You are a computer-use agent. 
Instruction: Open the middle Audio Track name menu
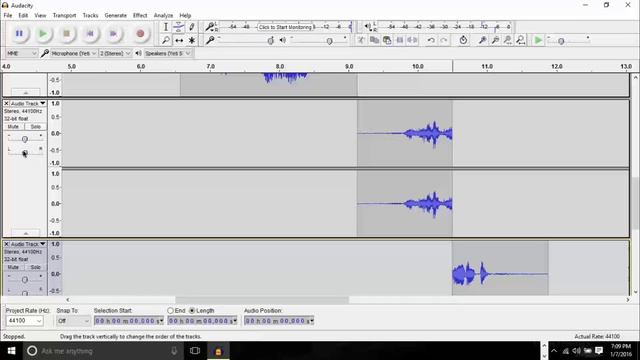(x=28, y=104)
